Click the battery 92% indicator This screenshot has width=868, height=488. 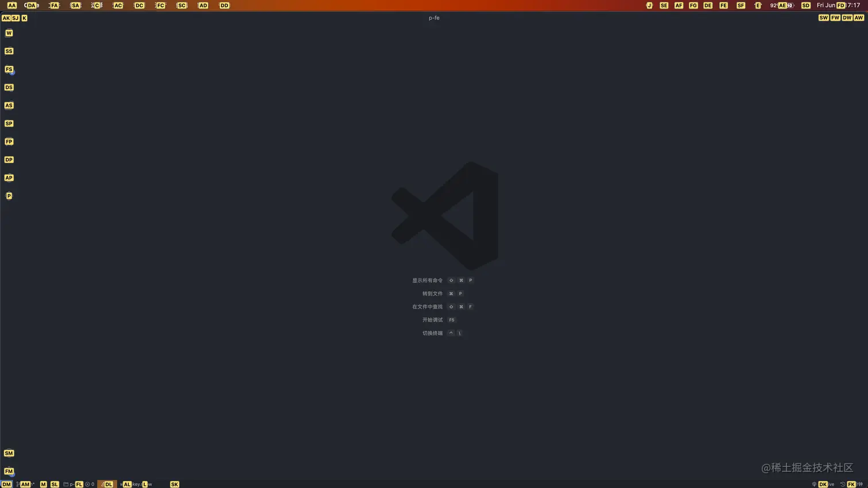tap(782, 5)
